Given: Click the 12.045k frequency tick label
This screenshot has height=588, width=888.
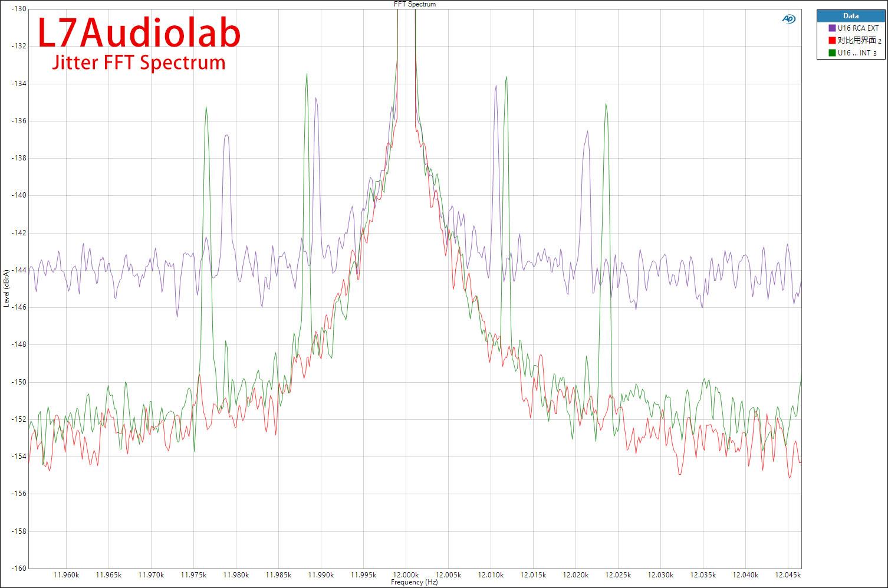Looking at the screenshot, I should click(x=788, y=574).
